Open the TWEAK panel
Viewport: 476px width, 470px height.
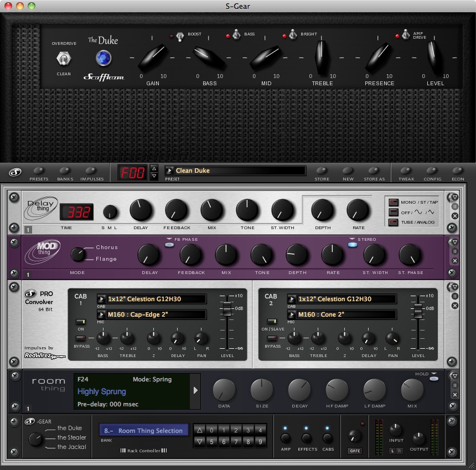(406, 171)
